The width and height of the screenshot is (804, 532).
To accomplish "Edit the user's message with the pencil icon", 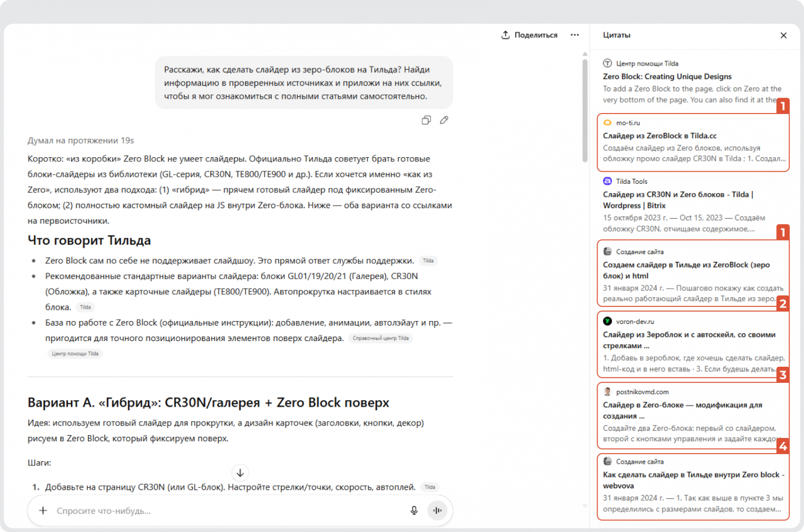I will [x=444, y=120].
